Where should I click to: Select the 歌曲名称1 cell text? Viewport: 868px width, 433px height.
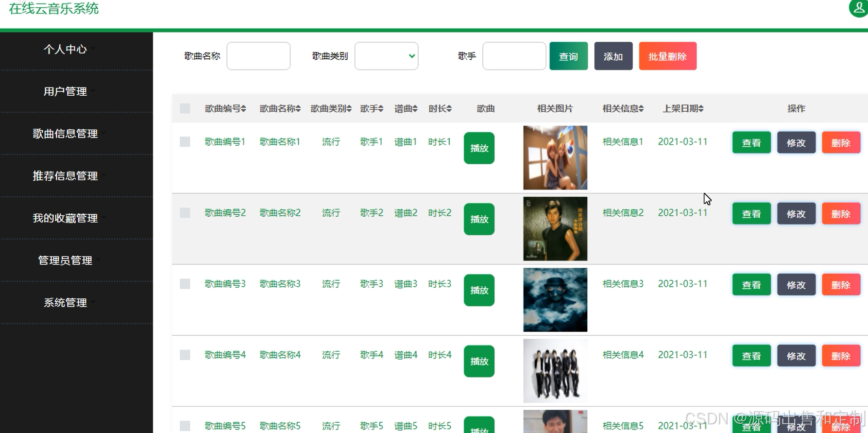280,141
